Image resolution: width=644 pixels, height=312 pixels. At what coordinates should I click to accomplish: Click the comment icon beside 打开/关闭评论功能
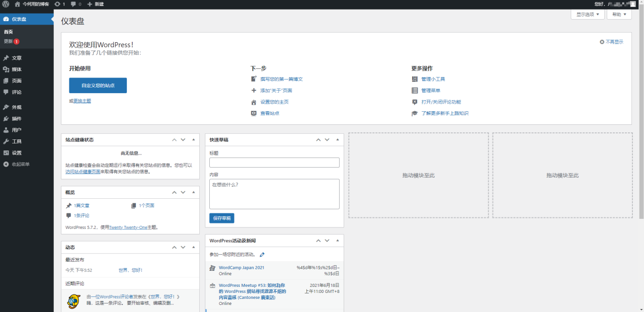pyautogui.click(x=415, y=102)
